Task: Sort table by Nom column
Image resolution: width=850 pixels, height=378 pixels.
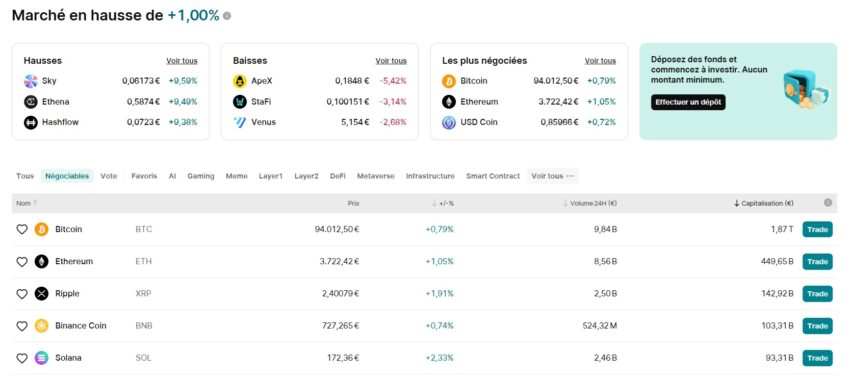Action: pyautogui.click(x=27, y=203)
